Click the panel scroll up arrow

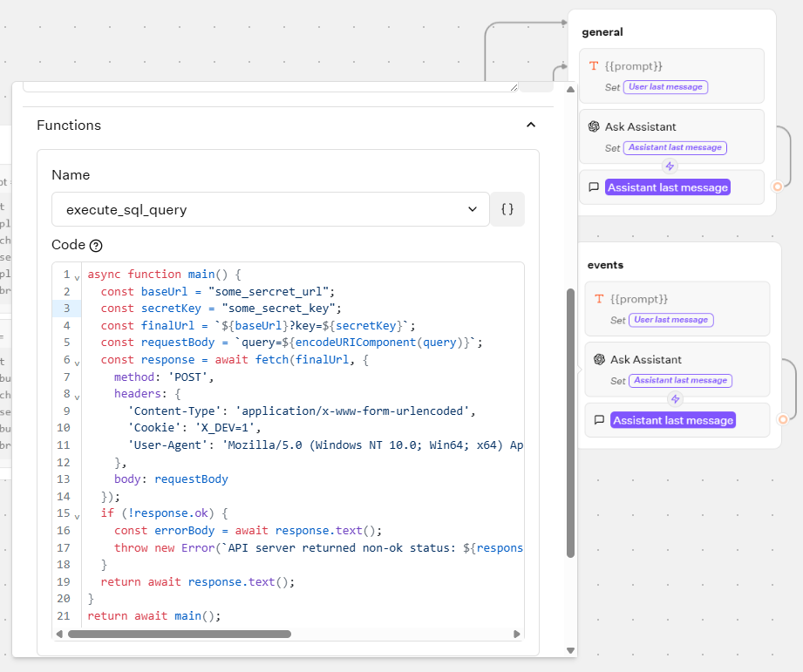[570, 90]
